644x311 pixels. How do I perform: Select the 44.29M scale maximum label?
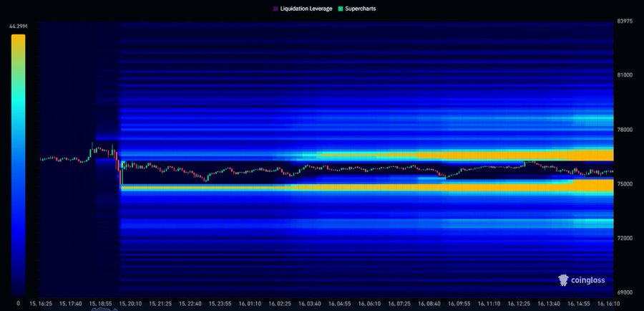pos(18,27)
